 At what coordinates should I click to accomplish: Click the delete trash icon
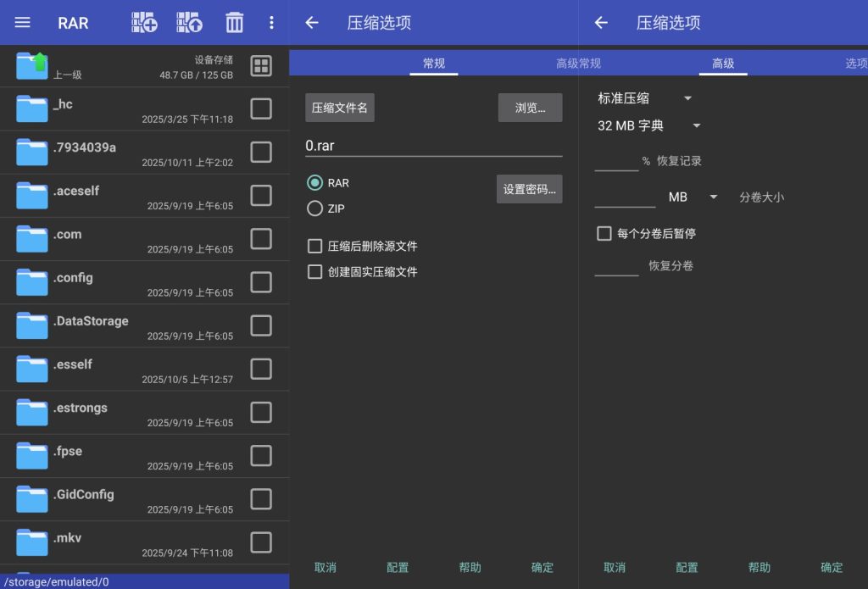pos(235,23)
